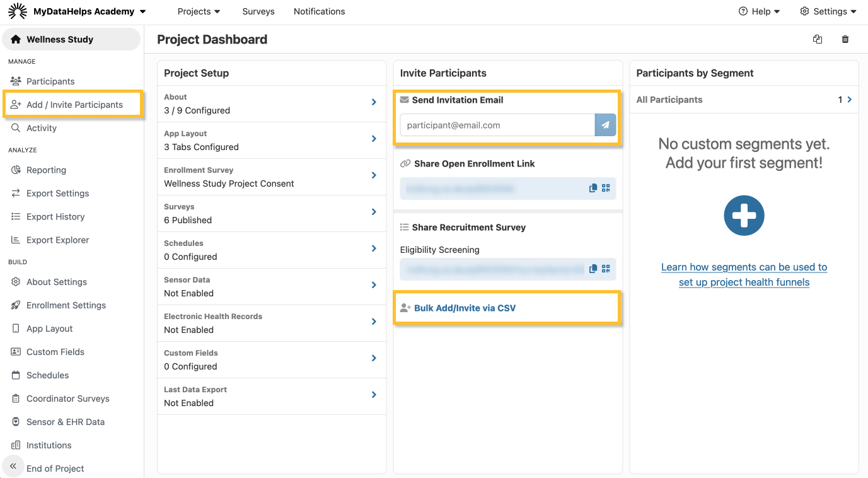Add a new segment with plus icon

click(x=744, y=216)
